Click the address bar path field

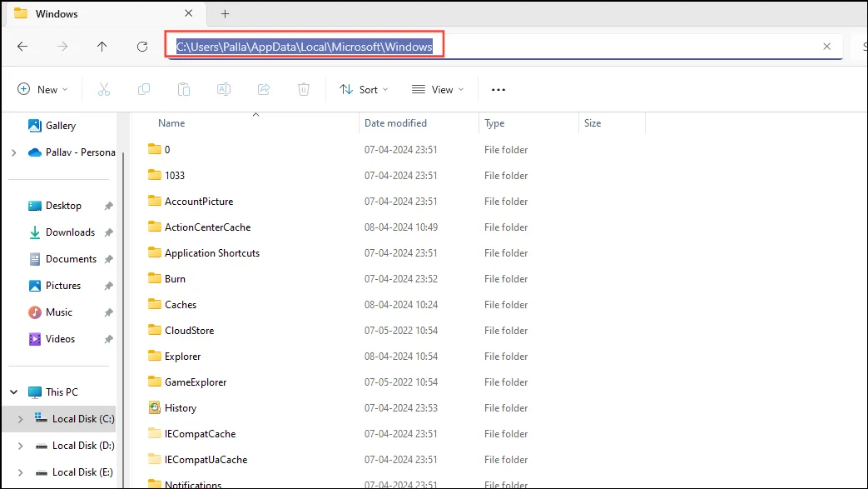(x=503, y=47)
